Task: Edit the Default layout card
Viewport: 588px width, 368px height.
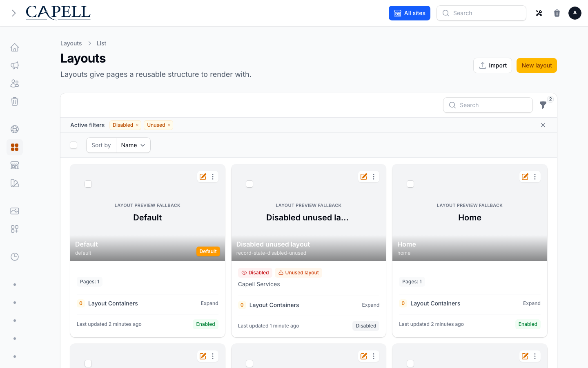Action: pos(203,177)
